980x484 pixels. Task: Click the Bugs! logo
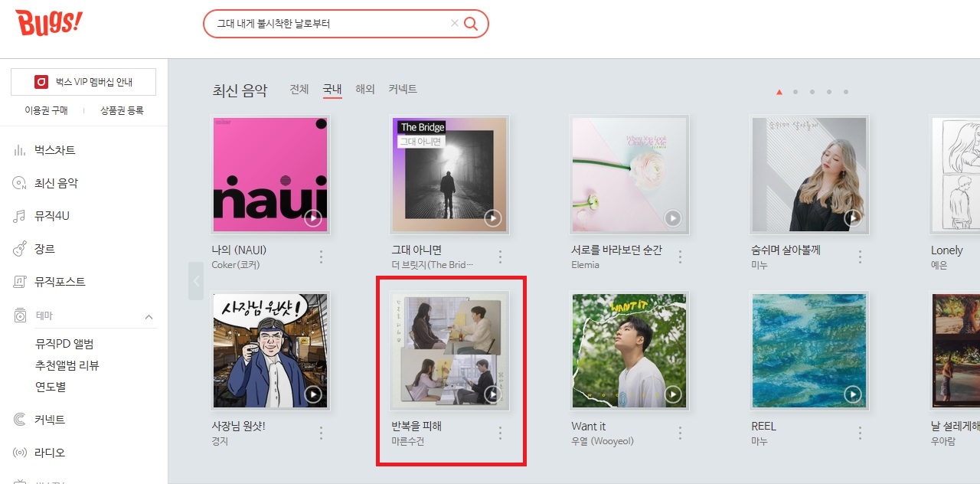pos(48,24)
